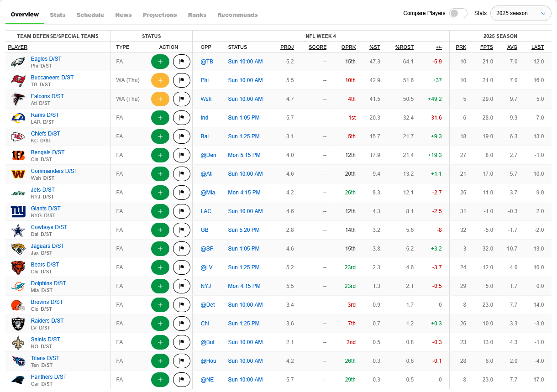Screen dimensions: 557x392
Task: Flag Browns D/ST to watch list
Action: [x=182, y=305]
